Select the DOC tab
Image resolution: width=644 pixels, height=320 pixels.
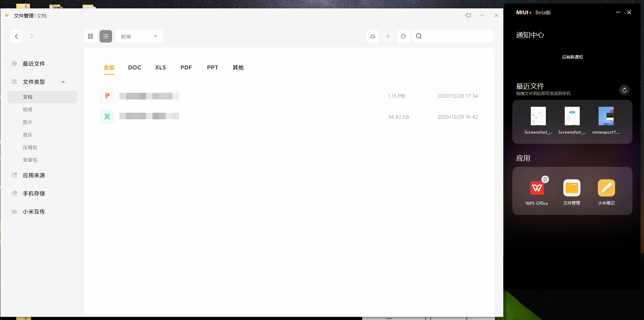135,67
